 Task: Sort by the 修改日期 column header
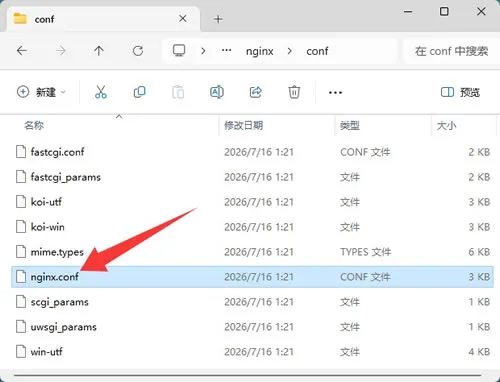pos(244,125)
